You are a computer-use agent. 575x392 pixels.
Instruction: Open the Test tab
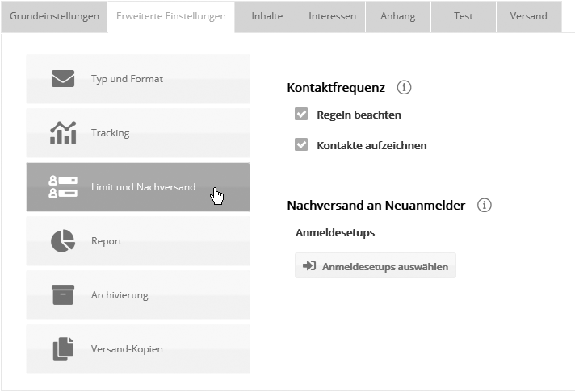(x=464, y=16)
